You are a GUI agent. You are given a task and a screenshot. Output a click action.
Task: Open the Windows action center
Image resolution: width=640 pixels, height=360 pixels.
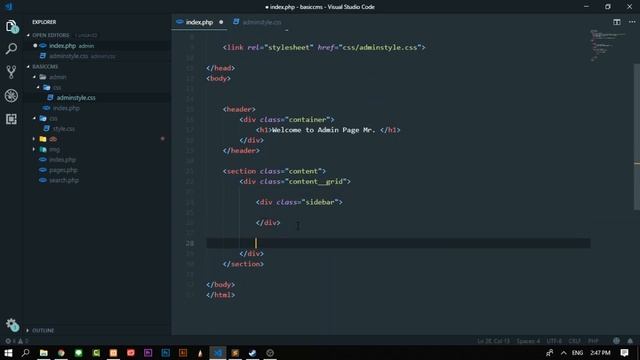coord(624,353)
